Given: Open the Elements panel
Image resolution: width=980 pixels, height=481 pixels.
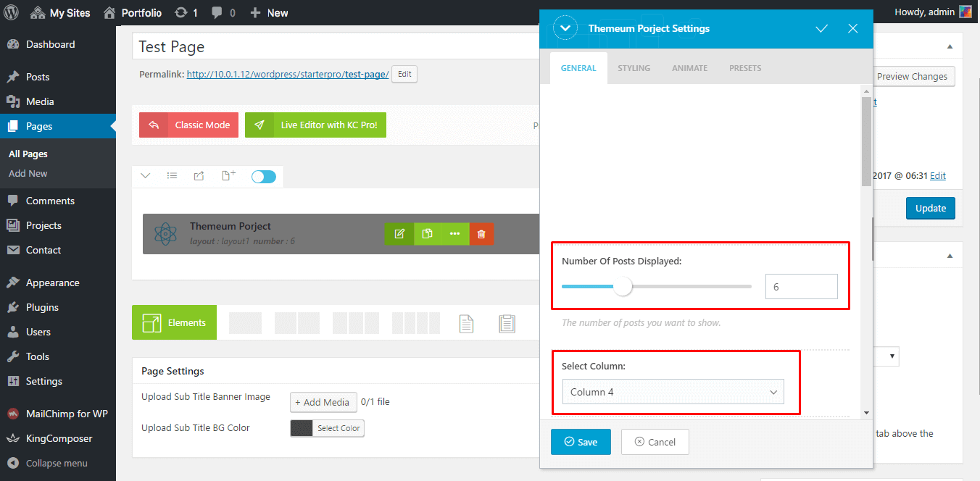Looking at the screenshot, I should click(x=174, y=322).
